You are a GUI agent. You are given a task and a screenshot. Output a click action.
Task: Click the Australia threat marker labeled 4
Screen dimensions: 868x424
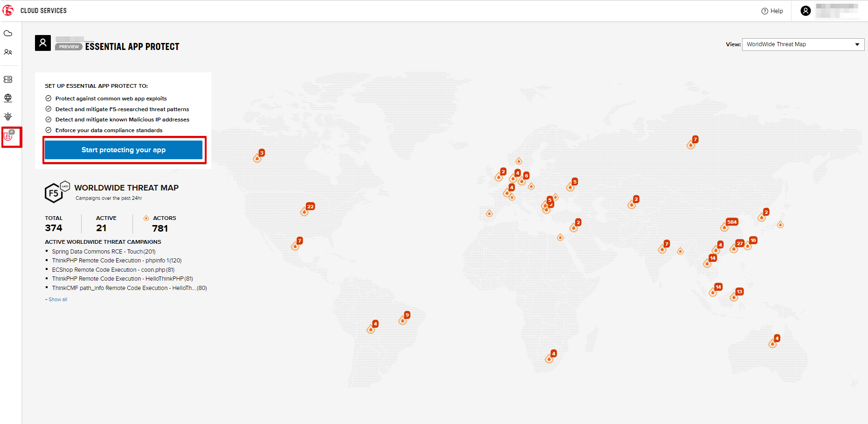[x=774, y=341]
